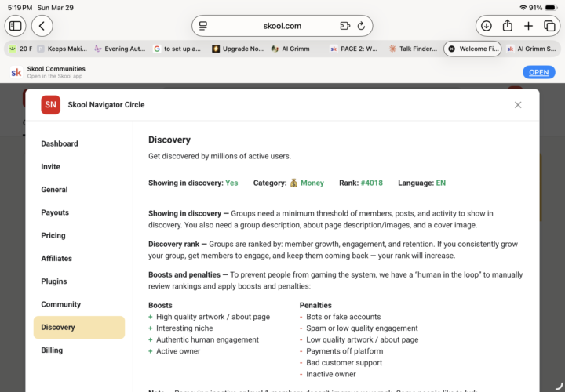Click the 'Interesting niche' boost item

pyautogui.click(x=184, y=328)
